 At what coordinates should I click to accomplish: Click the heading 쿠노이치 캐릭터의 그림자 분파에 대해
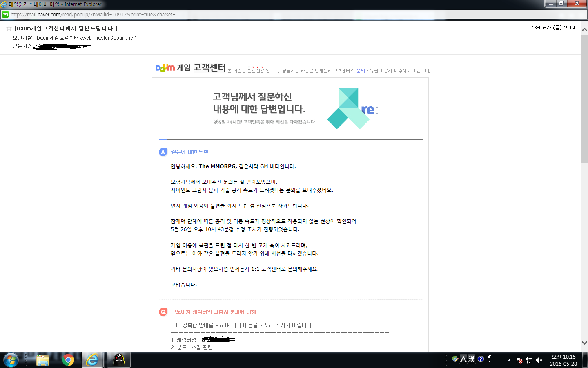214,312
